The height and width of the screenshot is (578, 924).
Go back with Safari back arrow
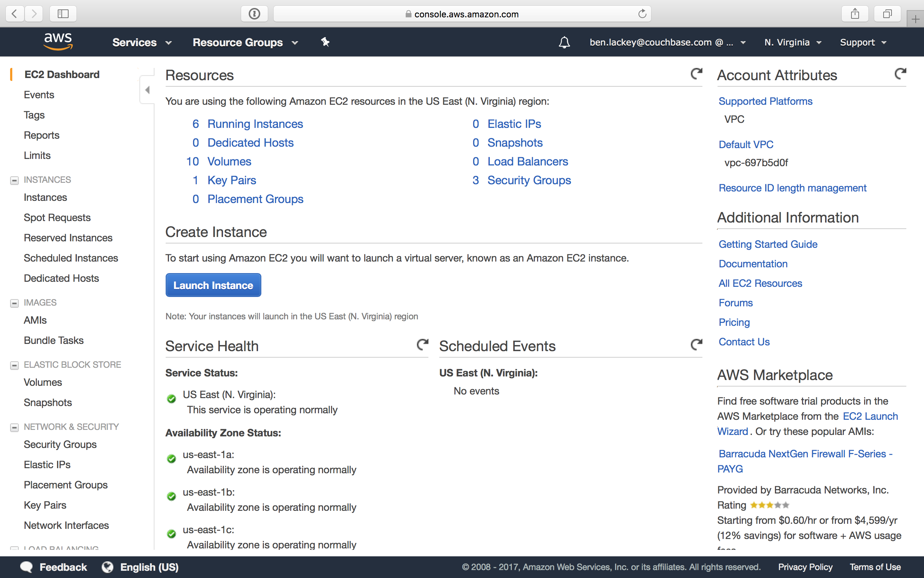click(x=14, y=14)
